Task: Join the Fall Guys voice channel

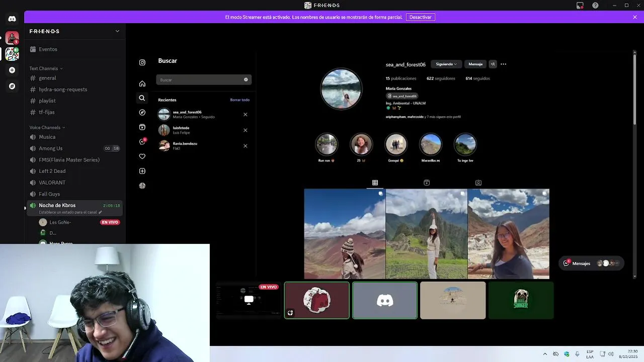Action: pos(75,194)
